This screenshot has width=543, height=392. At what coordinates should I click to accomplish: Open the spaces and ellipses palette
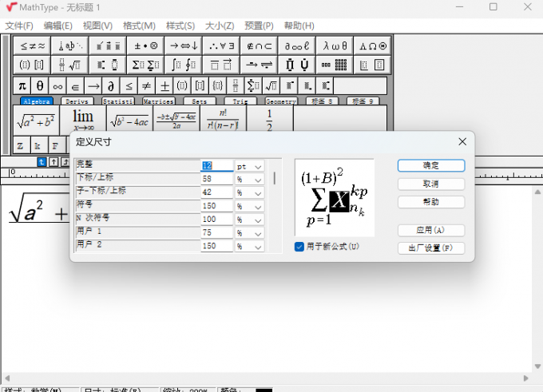coord(70,46)
